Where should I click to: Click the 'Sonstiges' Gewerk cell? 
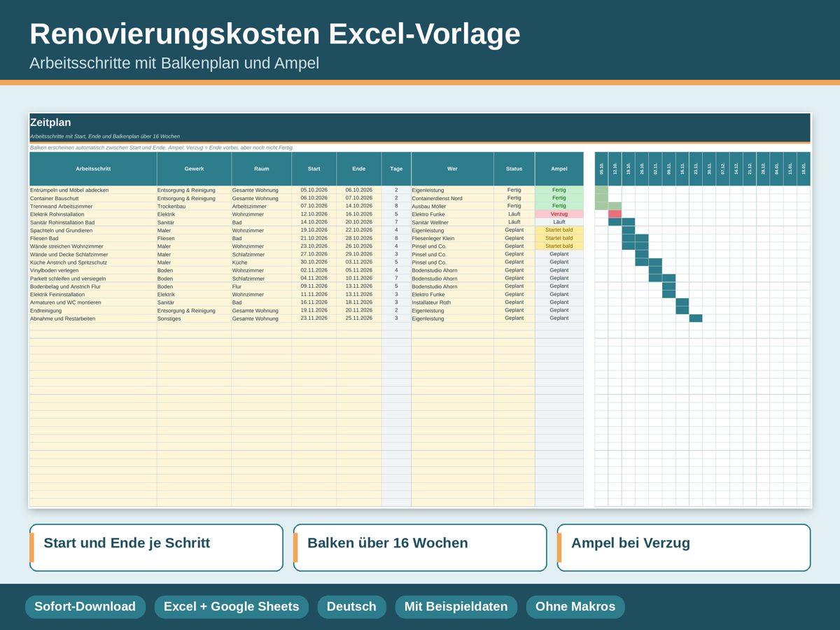click(195, 318)
